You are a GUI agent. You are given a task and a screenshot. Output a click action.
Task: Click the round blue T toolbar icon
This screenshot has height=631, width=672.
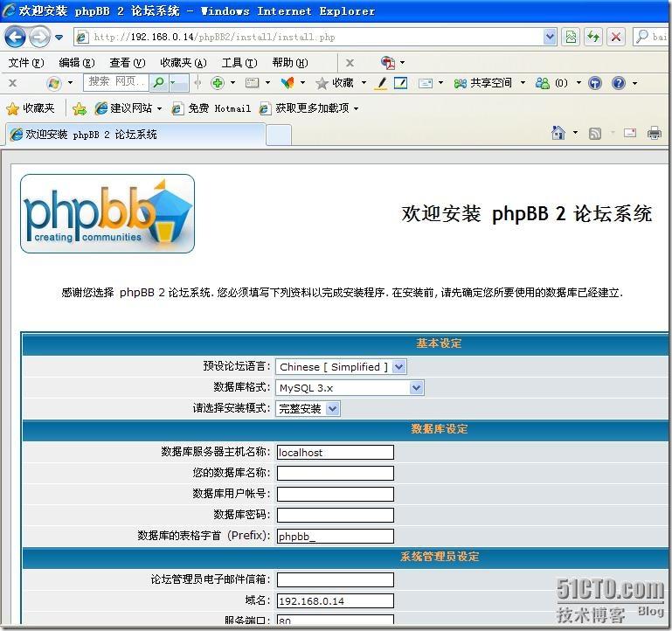[x=595, y=83]
